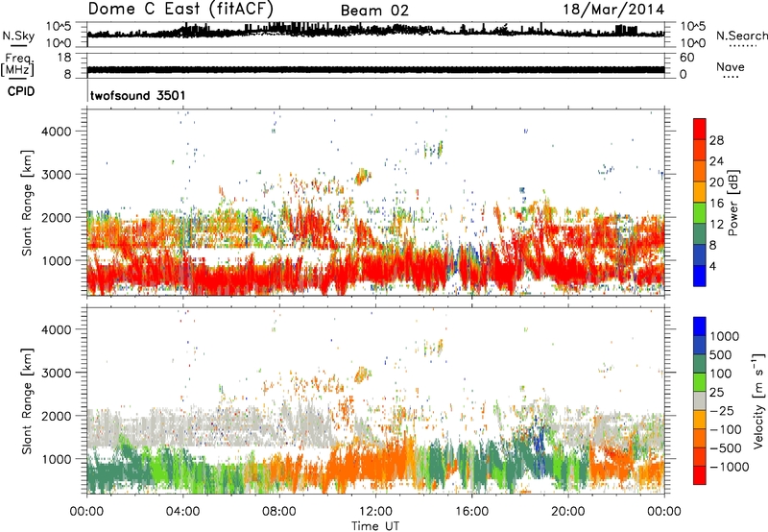The width and height of the screenshot is (768, 532).
Task: Click the 'N.Search' legend label
Action: [741, 36]
